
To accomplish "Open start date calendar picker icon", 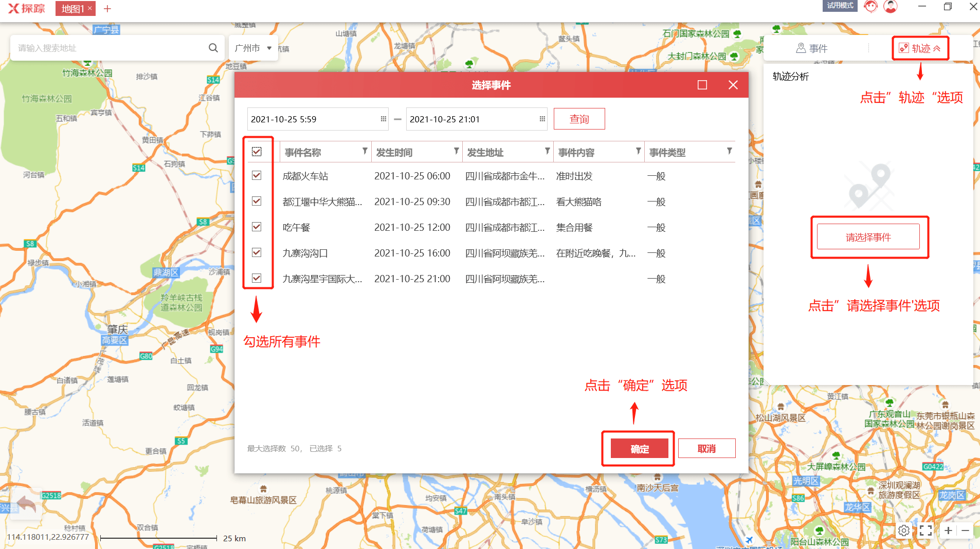I will pyautogui.click(x=383, y=119).
